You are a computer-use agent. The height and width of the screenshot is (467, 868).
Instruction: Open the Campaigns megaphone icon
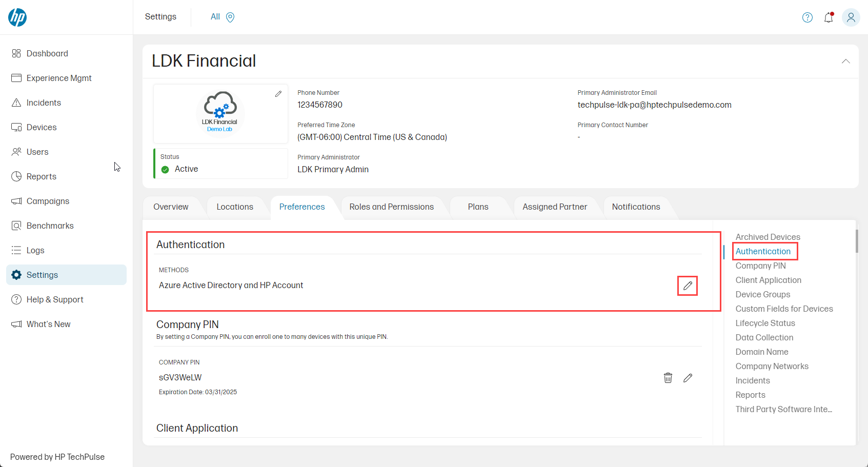16,201
